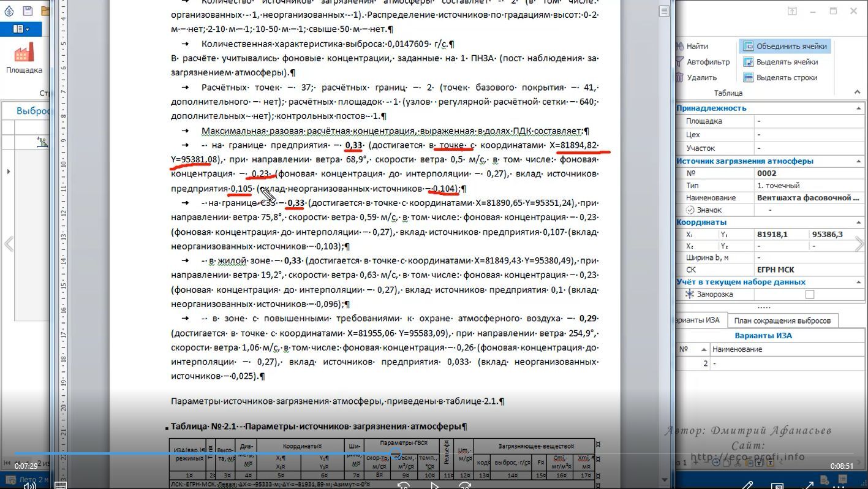
Task: Click the video volume speaker icon
Action: pos(29,485)
